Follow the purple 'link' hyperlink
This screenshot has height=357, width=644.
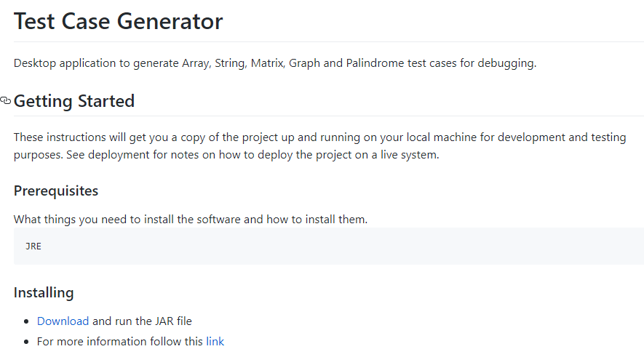tap(215, 341)
